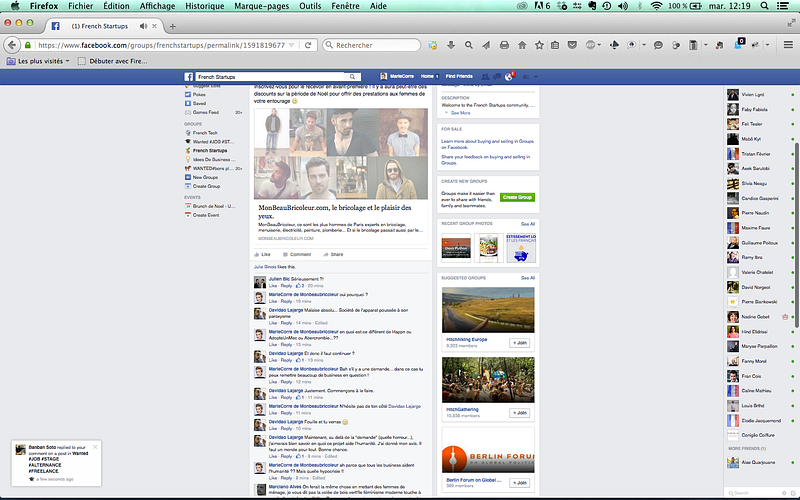
Task: Open Firefox hamburger menu
Action: click(x=788, y=45)
